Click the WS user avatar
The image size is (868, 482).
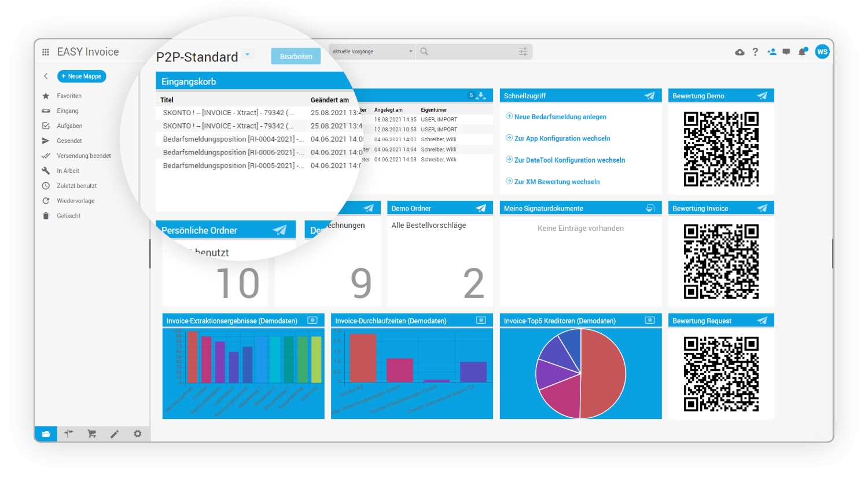822,51
